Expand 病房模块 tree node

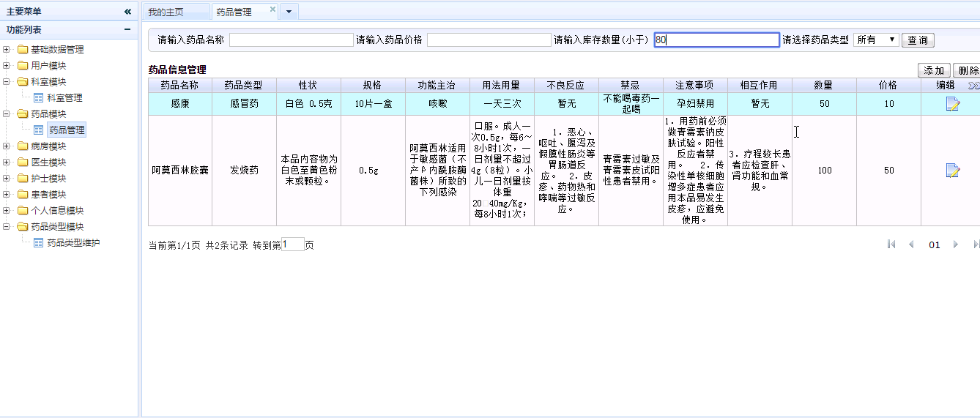coord(7,146)
